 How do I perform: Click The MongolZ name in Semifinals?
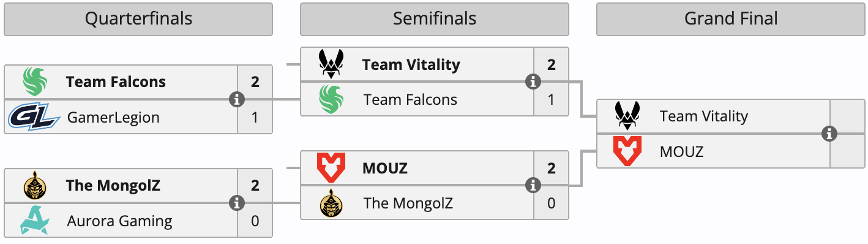pos(408,203)
